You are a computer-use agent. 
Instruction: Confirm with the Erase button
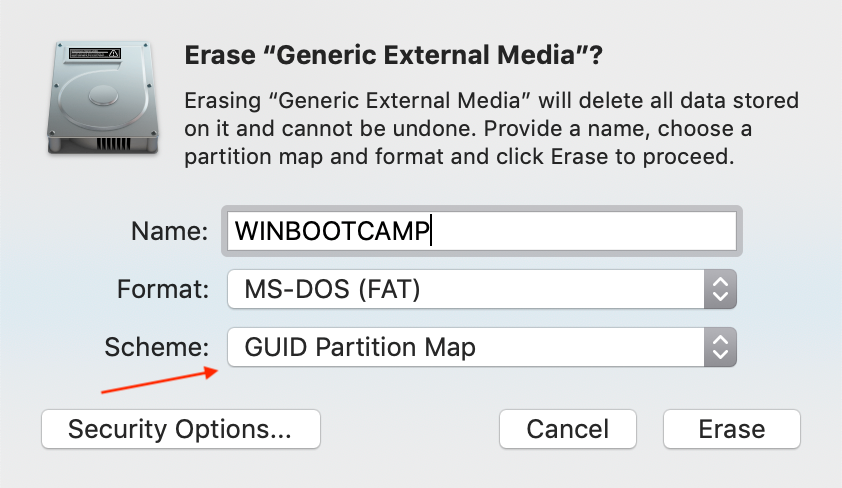coord(732,429)
